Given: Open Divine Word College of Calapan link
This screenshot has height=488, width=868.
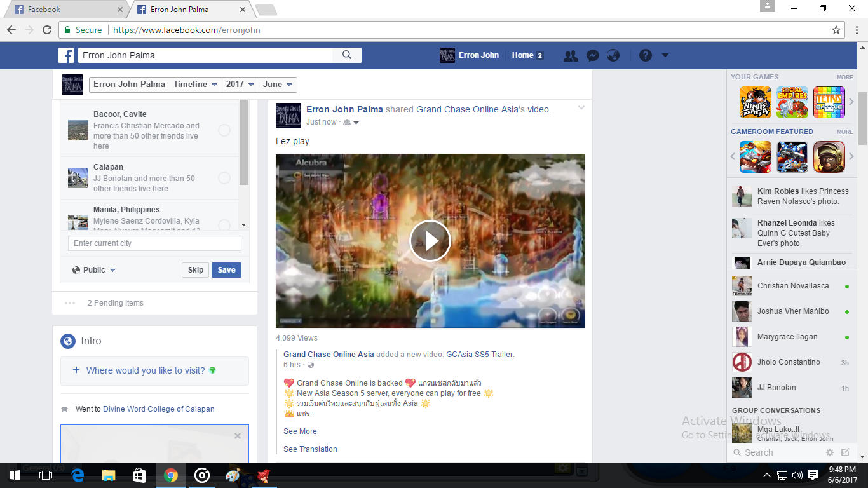Looking at the screenshot, I should [159, 409].
